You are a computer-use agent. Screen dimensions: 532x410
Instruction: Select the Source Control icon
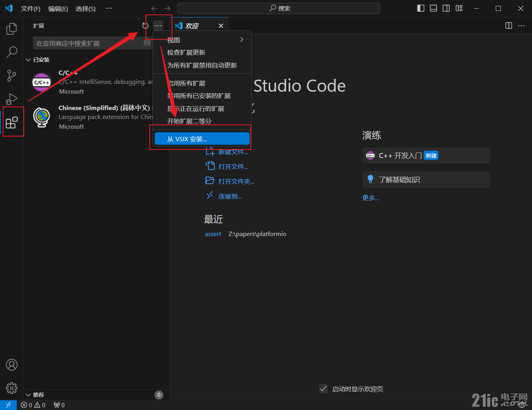click(11, 75)
